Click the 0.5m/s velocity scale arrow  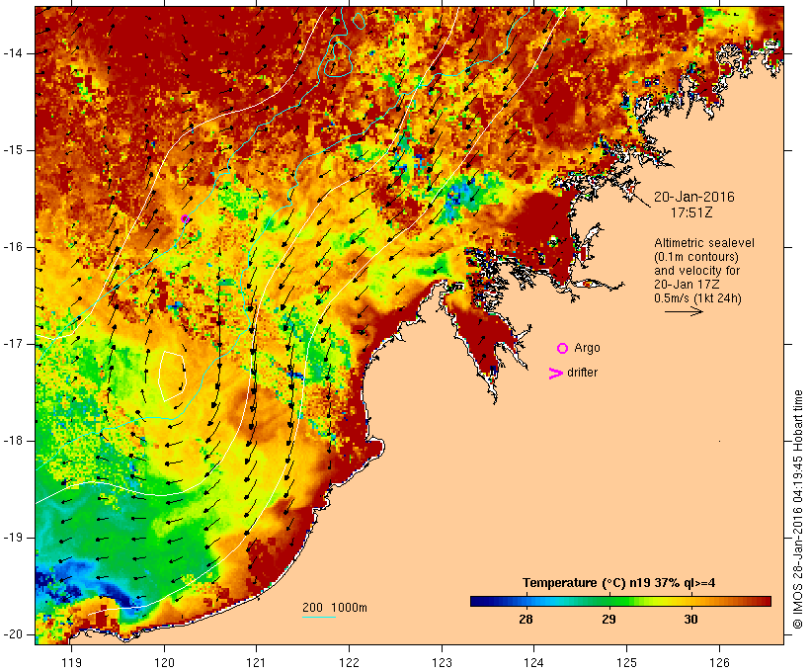click(x=684, y=311)
